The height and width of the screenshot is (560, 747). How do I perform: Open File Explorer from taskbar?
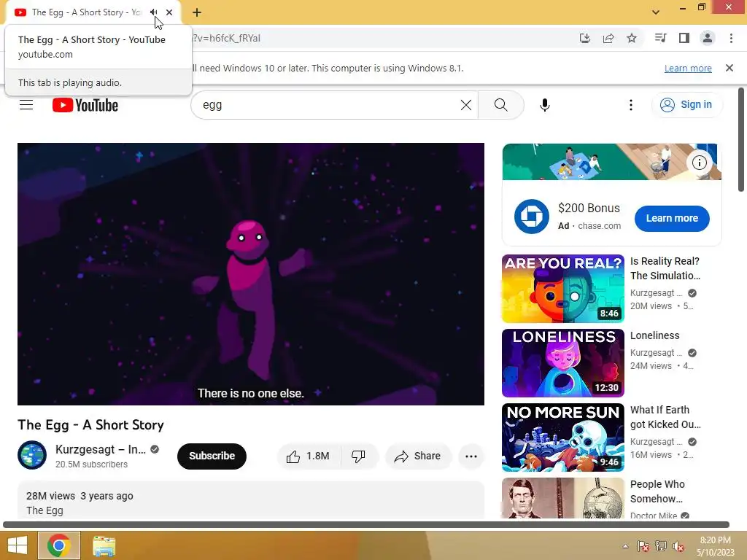tap(104, 546)
